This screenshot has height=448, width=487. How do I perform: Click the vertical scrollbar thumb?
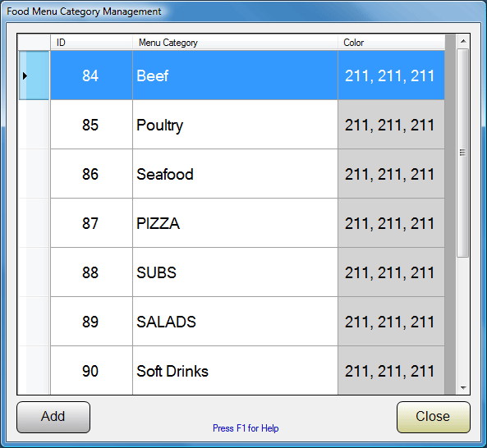coord(463,153)
